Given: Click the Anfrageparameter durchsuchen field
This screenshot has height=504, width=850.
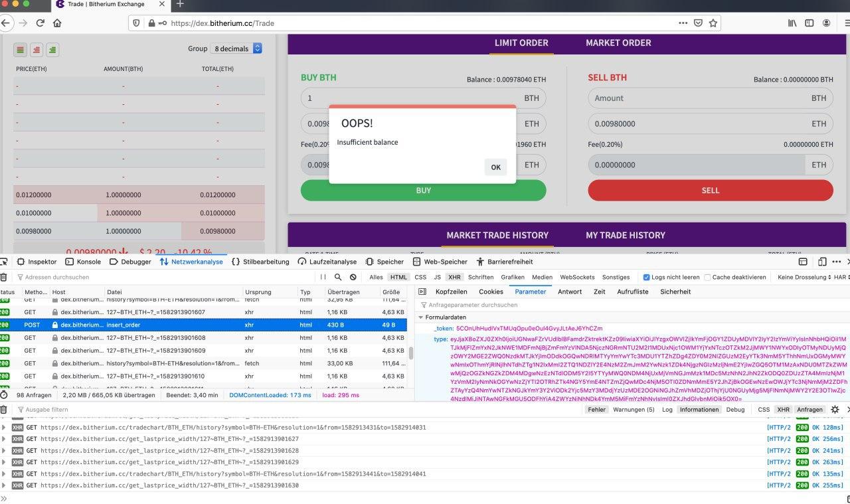Looking at the screenshot, I should tap(633, 305).
